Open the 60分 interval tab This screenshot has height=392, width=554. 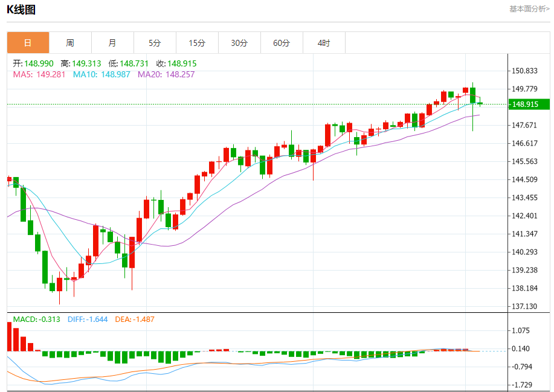point(282,43)
